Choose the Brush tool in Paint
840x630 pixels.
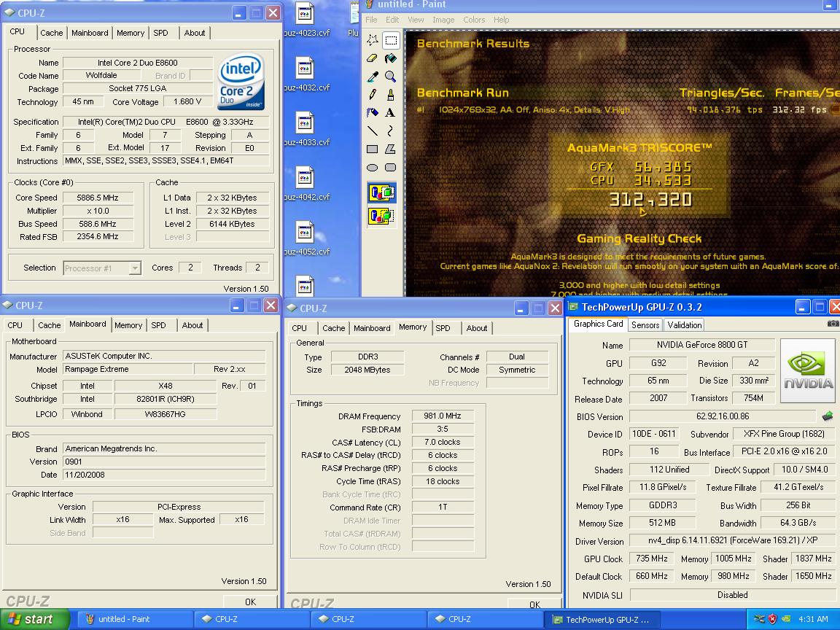tap(391, 95)
